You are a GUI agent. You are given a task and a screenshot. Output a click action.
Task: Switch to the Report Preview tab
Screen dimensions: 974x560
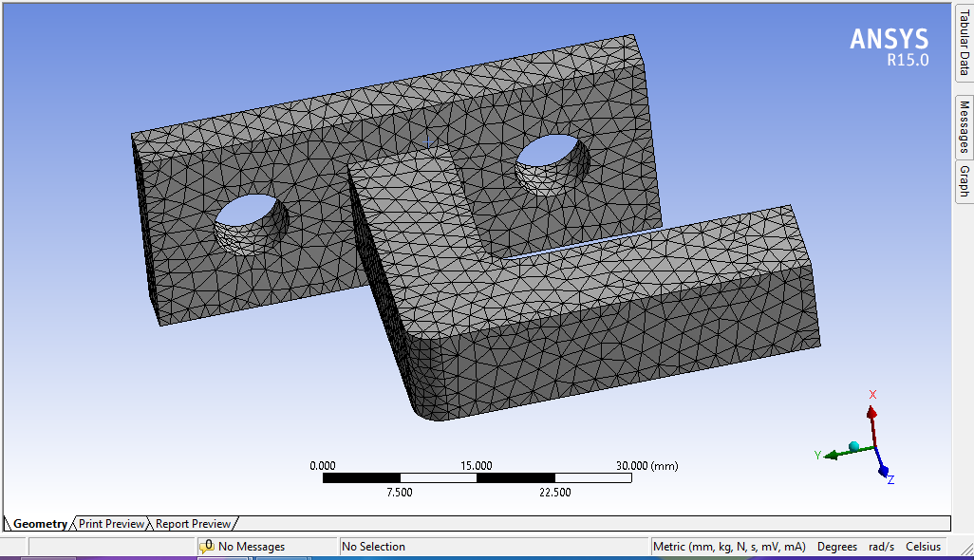[x=191, y=523]
